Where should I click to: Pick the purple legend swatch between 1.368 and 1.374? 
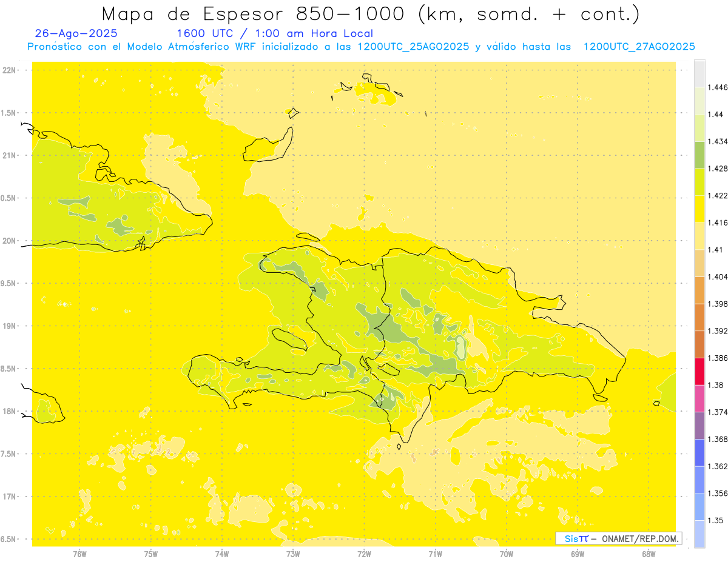[x=699, y=425]
